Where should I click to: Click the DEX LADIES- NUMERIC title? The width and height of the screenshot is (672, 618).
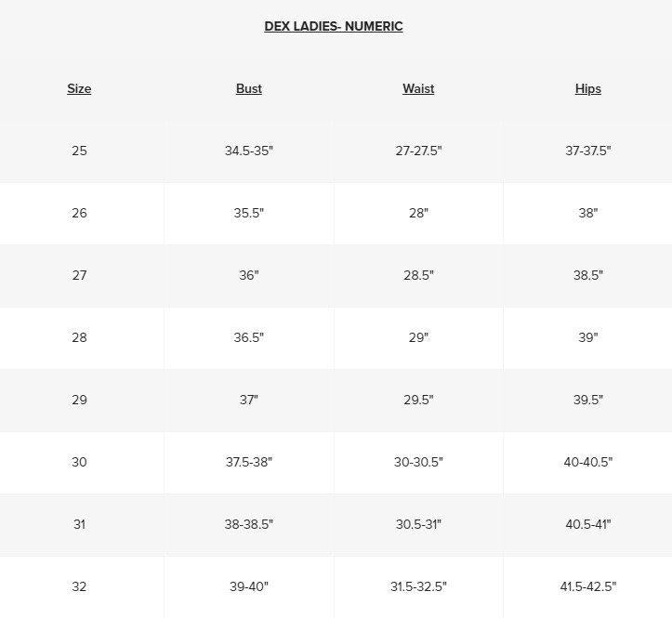334,27
